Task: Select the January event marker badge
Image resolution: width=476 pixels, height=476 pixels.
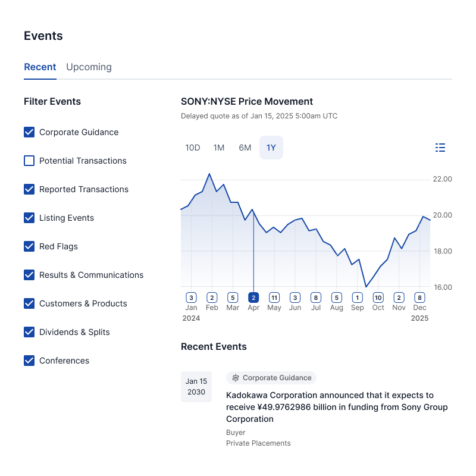Action: 191,297
